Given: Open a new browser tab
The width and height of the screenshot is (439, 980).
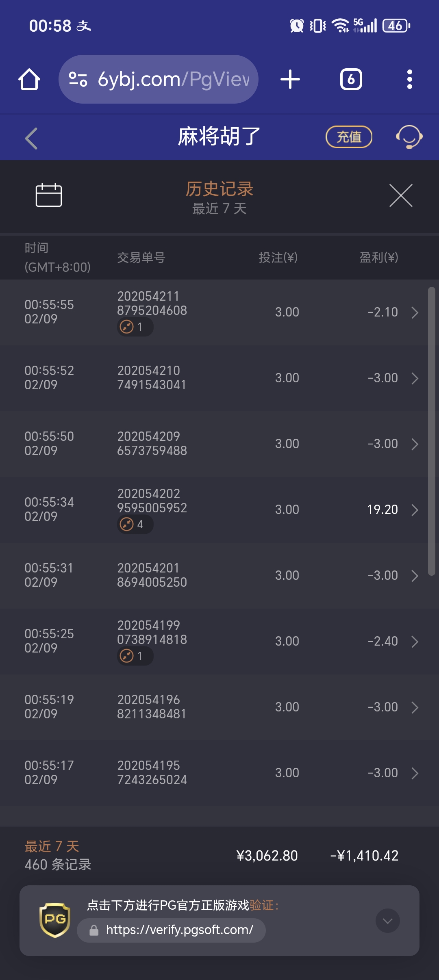Looking at the screenshot, I should tap(290, 79).
